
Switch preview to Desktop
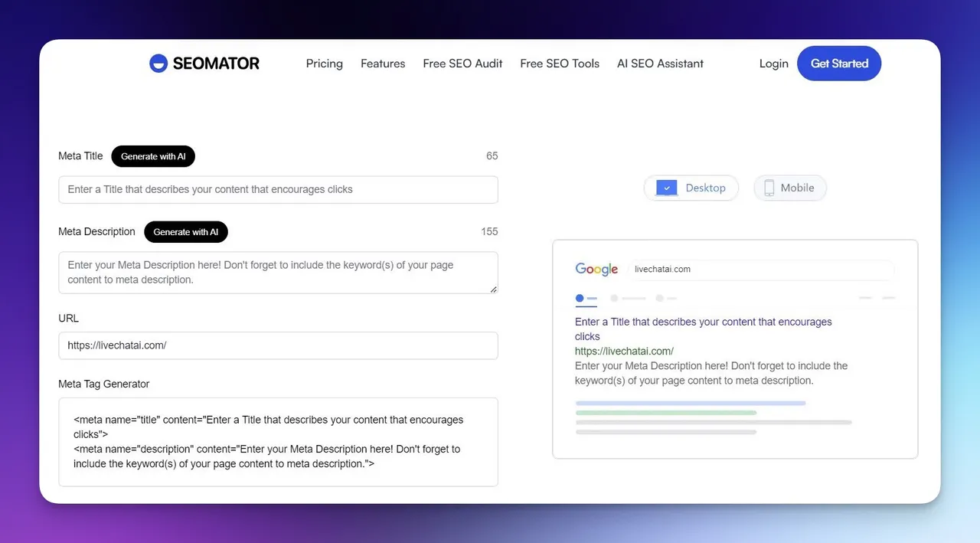click(x=691, y=188)
